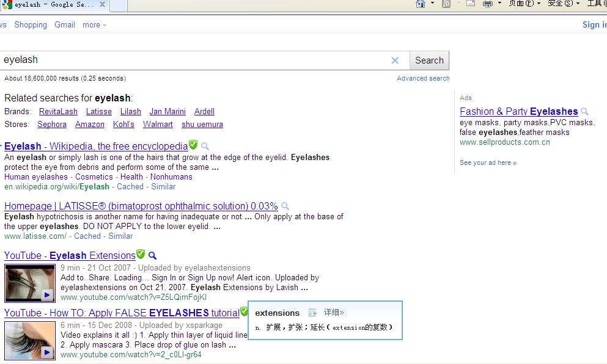607x364 pixels.
Task: Open the home button dropdown arrow
Action: tap(432, 3)
